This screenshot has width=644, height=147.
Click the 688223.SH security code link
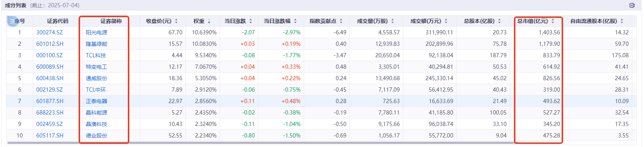pos(50,113)
